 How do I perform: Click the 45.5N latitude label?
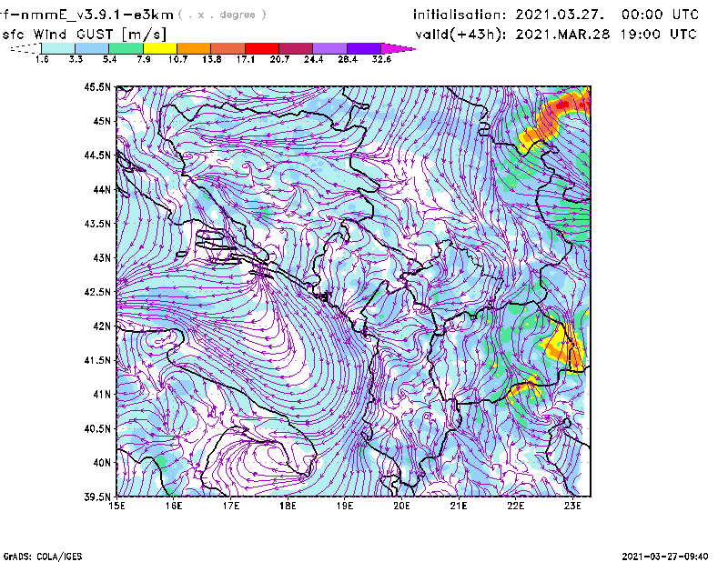(97, 86)
